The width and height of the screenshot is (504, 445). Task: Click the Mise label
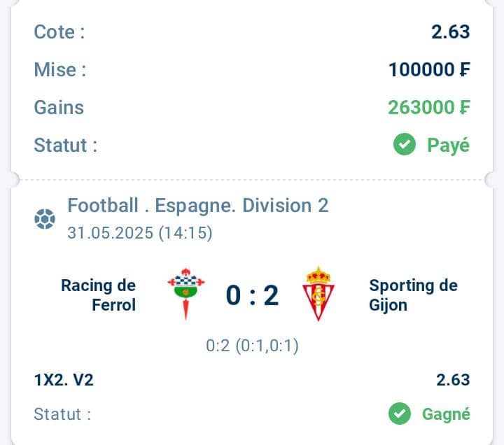[x=60, y=69]
